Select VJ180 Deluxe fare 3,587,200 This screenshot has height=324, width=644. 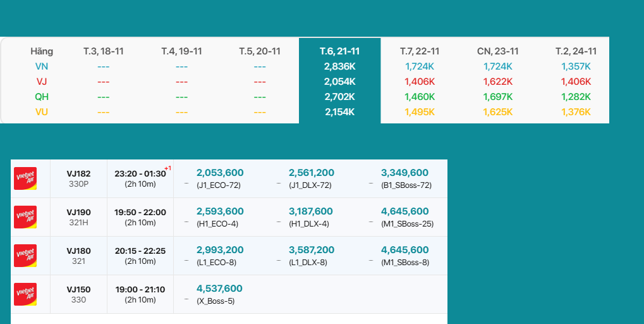click(312, 250)
